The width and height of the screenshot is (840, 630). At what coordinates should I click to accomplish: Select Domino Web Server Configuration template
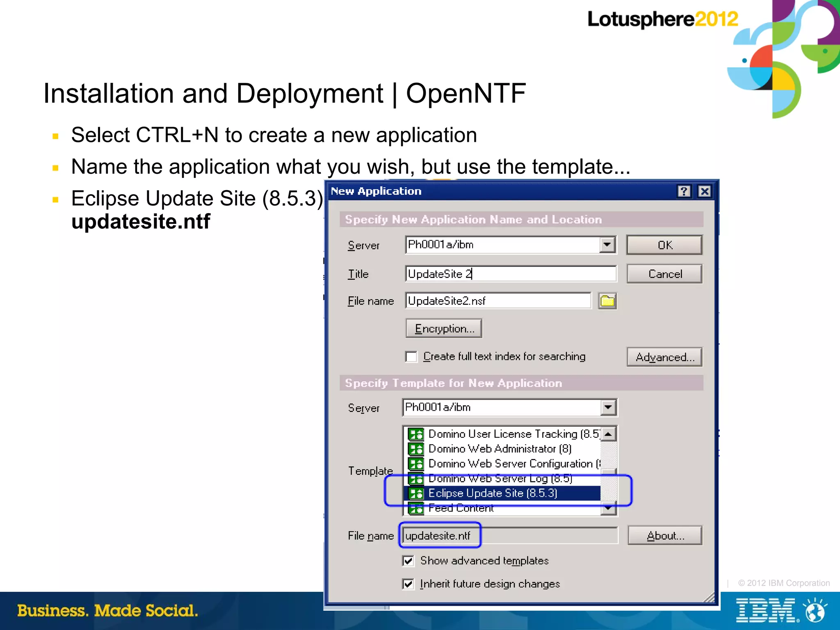(502, 464)
